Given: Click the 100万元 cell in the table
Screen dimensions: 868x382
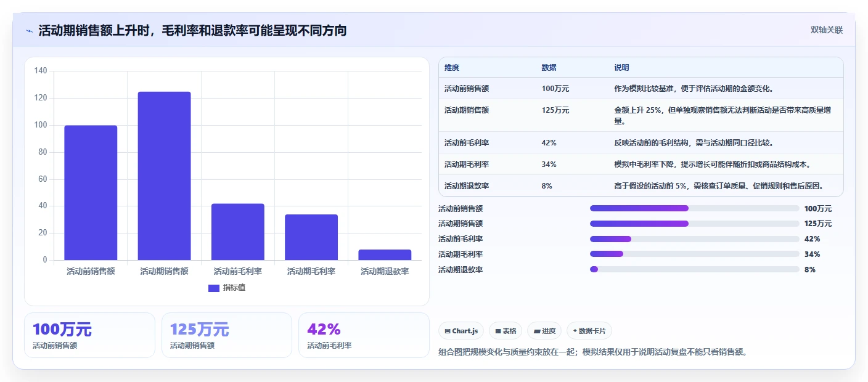Looking at the screenshot, I should tap(555, 89).
